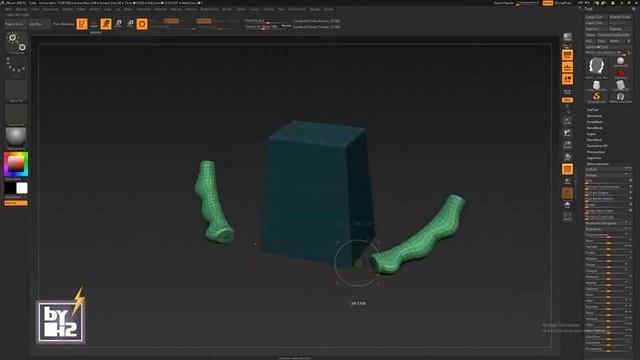Click the right-shelf Move view icon
The width and height of the screenshot is (640, 360).
pyautogui.click(x=567, y=133)
